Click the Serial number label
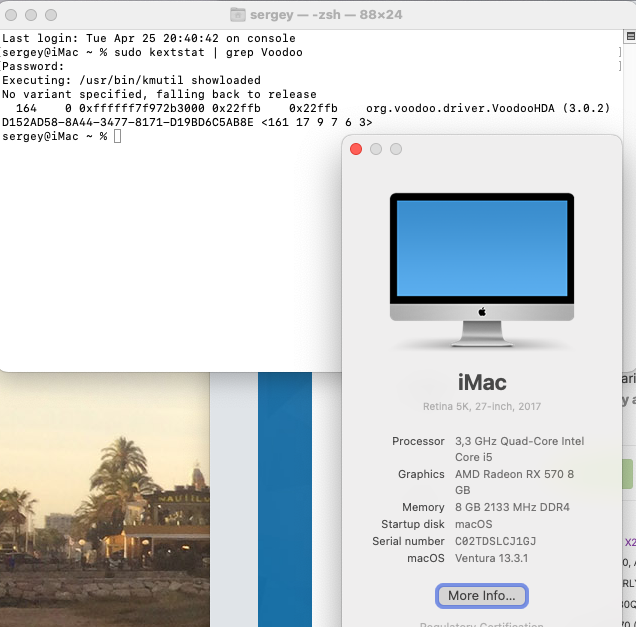Screen dimensions: 636x627 coord(408,541)
